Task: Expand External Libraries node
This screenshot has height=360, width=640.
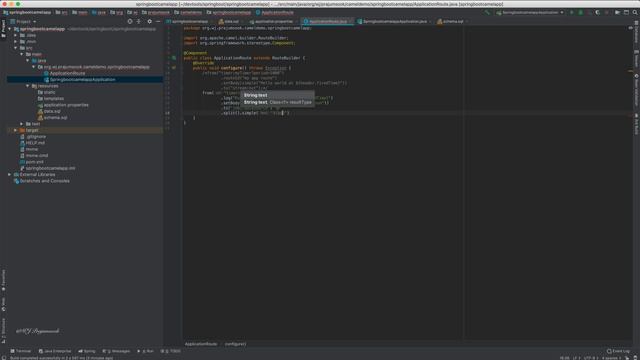Action: pos(10,174)
